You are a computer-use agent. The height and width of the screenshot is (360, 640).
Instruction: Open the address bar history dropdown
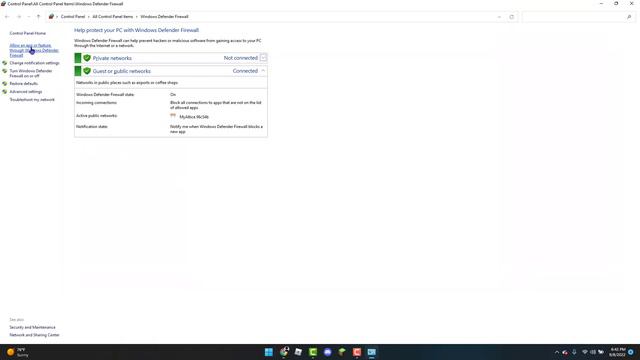(499, 17)
